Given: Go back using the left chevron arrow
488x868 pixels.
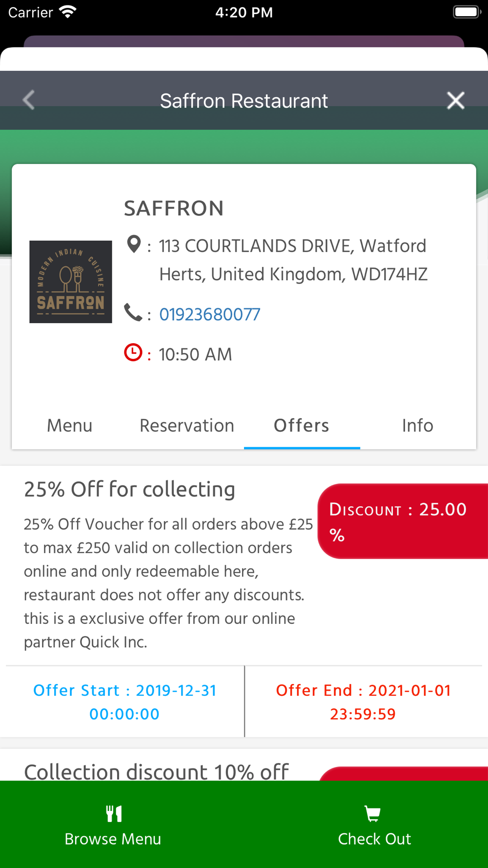Looking at the screenshot, I should point(29,101).
